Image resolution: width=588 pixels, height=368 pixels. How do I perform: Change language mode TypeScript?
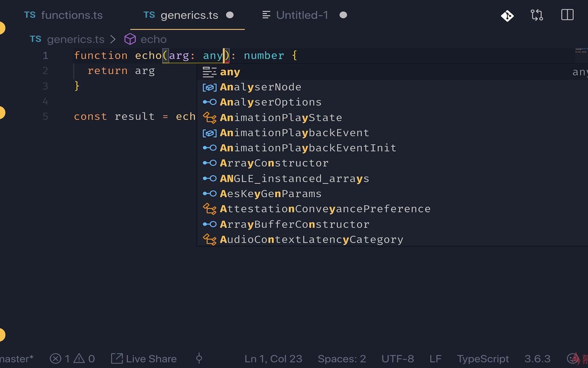tap(483, 359)
